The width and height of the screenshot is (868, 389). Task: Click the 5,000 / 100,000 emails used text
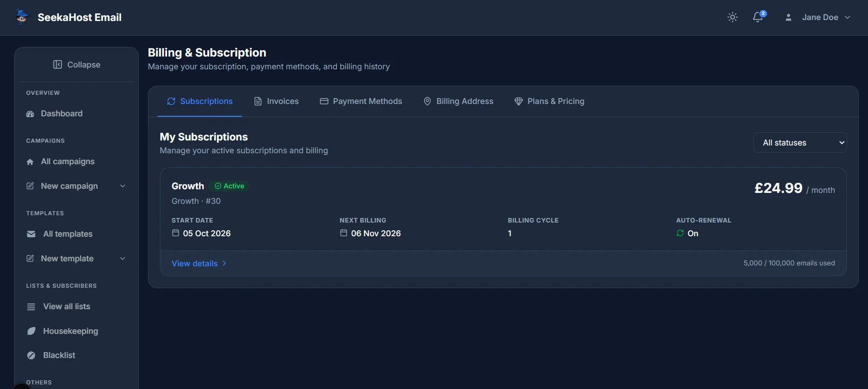click(789, 263)
